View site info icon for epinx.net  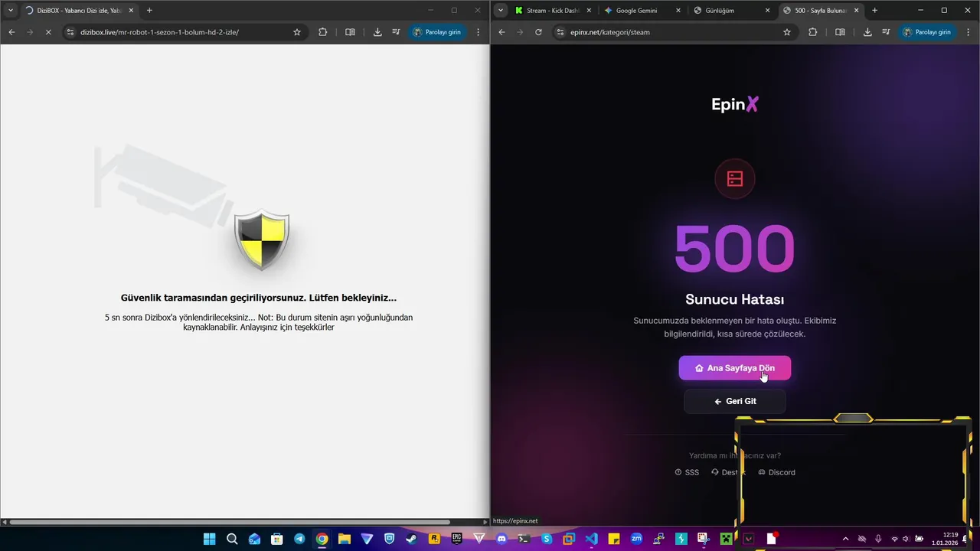560,32
